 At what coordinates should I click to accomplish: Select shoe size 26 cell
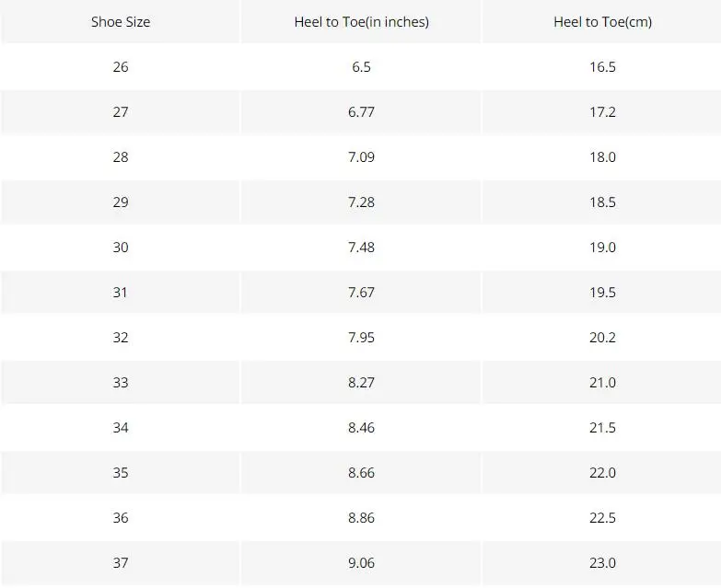point(121,66)
